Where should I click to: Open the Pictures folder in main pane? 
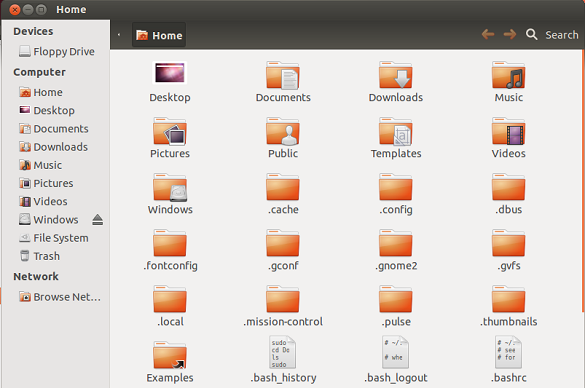(x=170, y=131)
